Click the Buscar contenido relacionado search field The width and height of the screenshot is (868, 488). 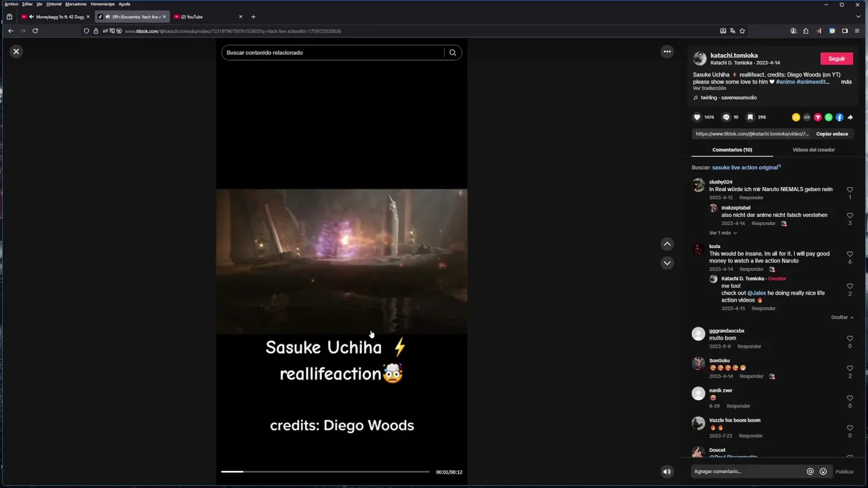pyautogui.click(x=332, y=53)
